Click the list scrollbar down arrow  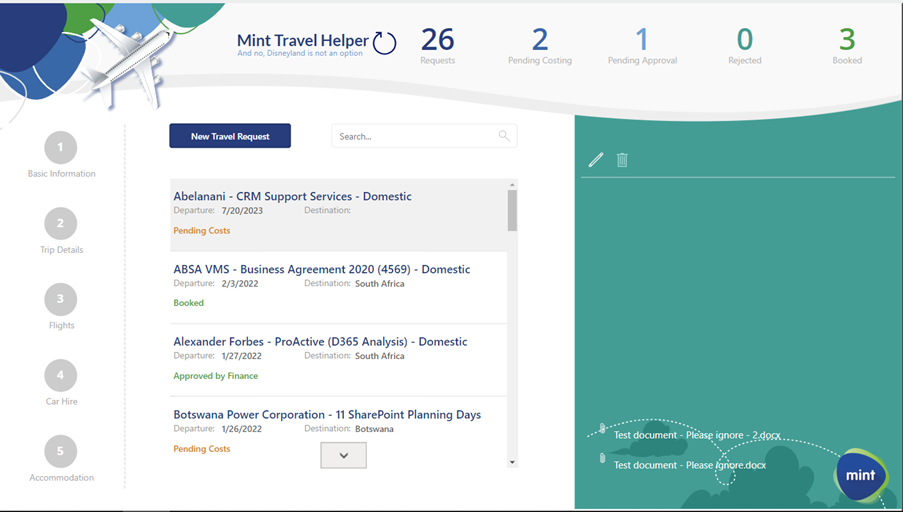(x=512, y=462)
